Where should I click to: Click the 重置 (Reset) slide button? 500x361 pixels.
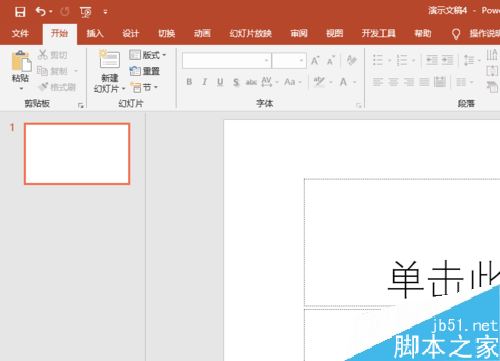pyautogui.click(x=145, y=71)
